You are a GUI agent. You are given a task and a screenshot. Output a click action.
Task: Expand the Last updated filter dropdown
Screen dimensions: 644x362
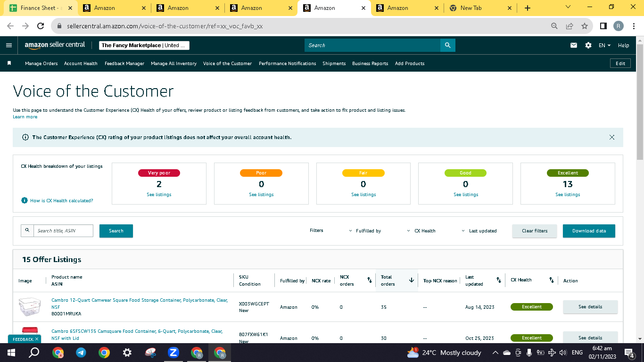coord(479,231)
